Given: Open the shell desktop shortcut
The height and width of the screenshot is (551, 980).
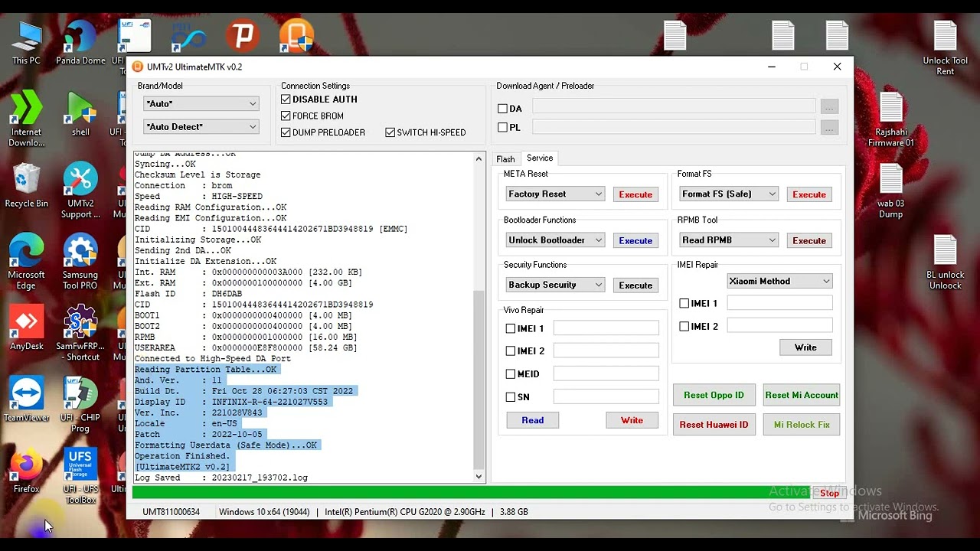Looking at the screenshot, I should (80, 113).
